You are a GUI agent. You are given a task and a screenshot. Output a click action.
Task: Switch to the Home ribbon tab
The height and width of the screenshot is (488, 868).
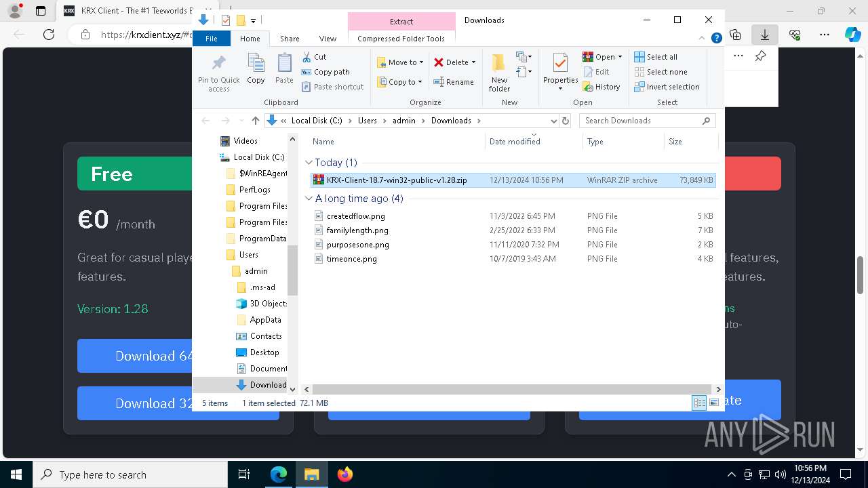point(250,39)
